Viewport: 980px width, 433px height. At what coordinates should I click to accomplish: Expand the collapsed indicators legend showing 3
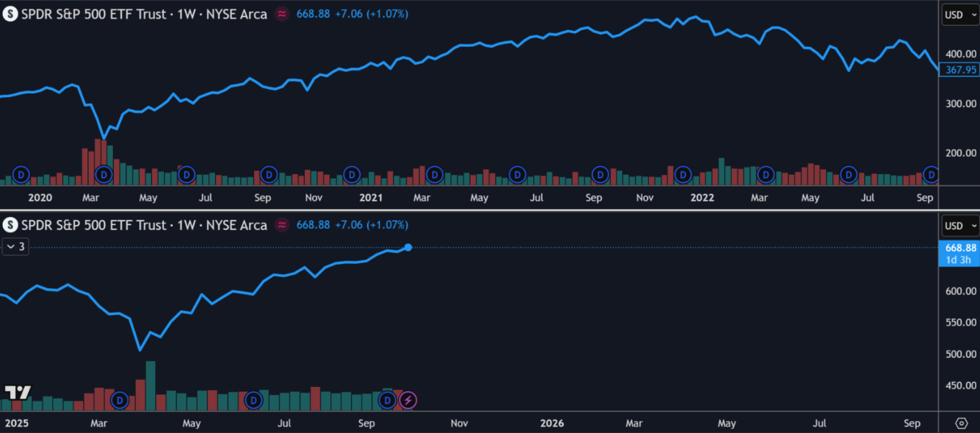click(15, 247)
